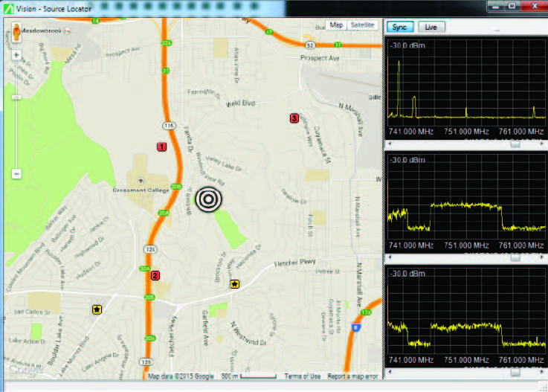The width and height of the screenshot is (548, 392).
Task: Click yellow star marker near San Carlos Dr
Action: (x=97, y=309)
